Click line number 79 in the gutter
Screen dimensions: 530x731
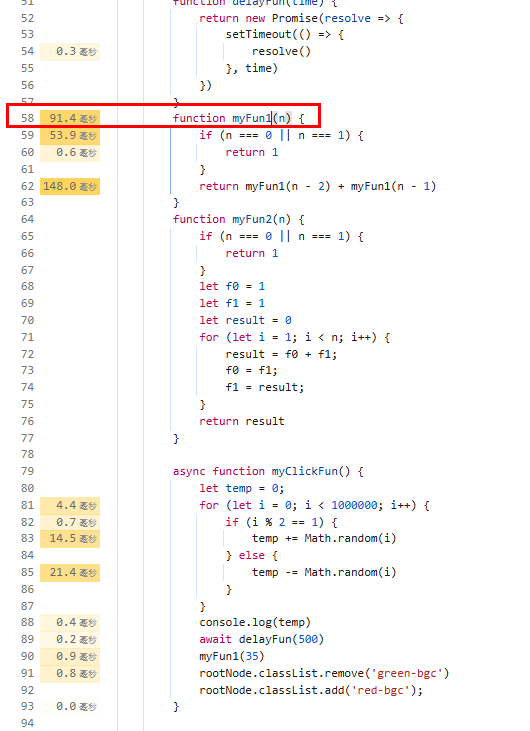pos(28,471)
